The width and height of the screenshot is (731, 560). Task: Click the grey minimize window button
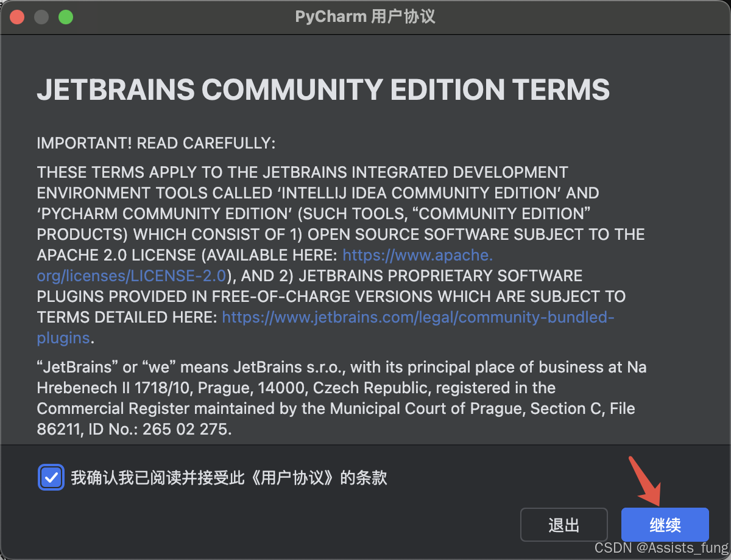pyautogui.click(x=41, y=17)
